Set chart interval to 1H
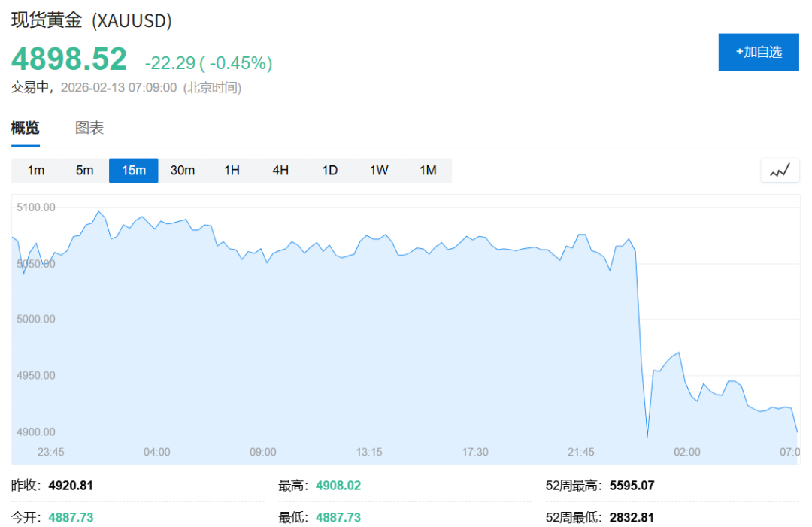The image size is (812, 527). coord(232,171)
